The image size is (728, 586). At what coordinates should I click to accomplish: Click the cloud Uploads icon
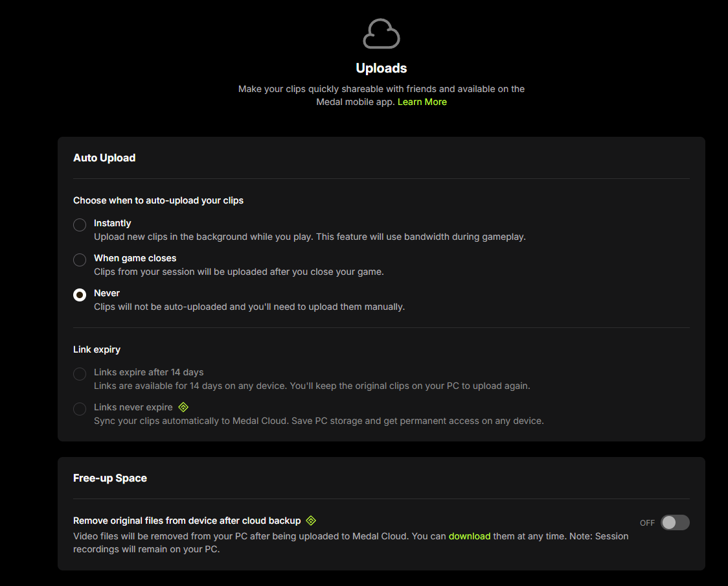[381, 34]
